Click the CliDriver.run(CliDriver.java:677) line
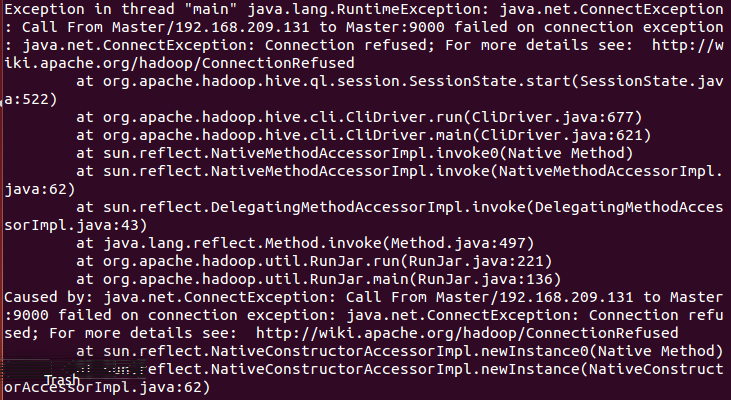Image resolution: width=731 pixels, height=400 pixels. (x=358, y=117)
